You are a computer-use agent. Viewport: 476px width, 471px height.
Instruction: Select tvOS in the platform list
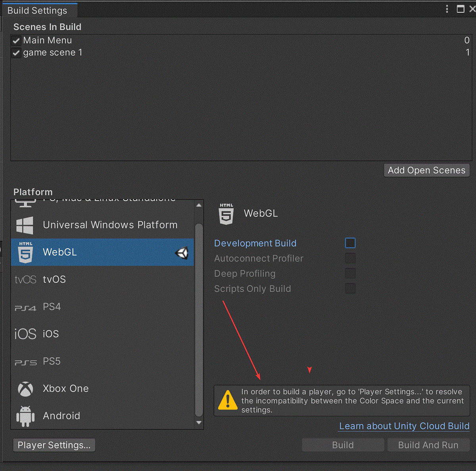coord(102,279)
